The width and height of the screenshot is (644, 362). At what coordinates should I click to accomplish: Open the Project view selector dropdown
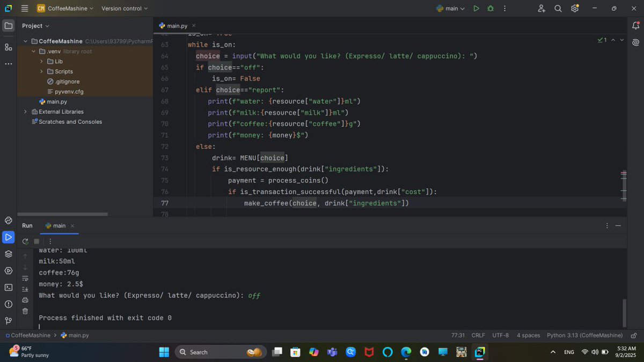point(35,26)
